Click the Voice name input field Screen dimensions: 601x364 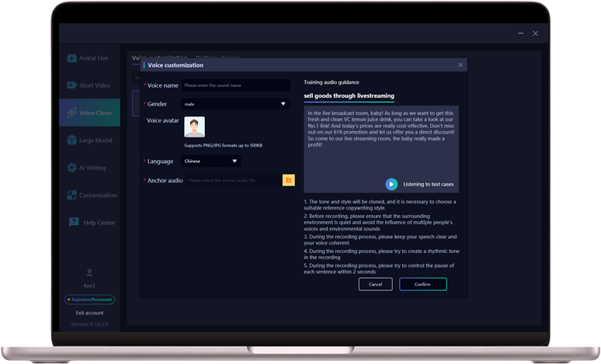pos(235,85)
